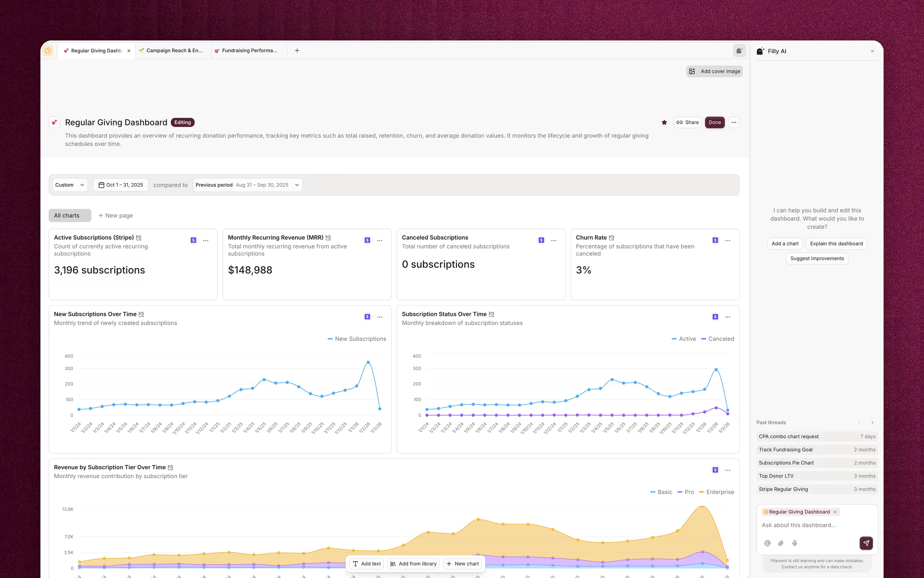Click the Add cover image button
This screenshot has height=578, width=924.
point(715,71)
